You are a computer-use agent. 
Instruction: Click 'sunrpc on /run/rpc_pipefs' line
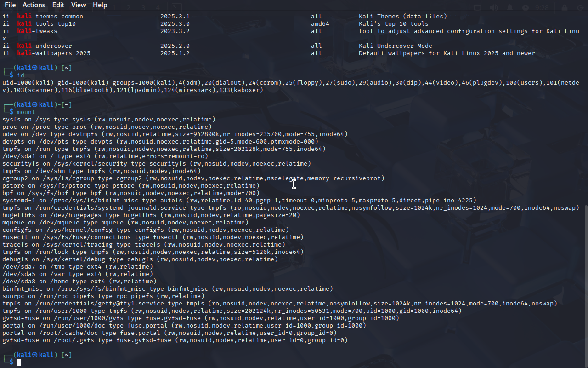click(103, 296)
